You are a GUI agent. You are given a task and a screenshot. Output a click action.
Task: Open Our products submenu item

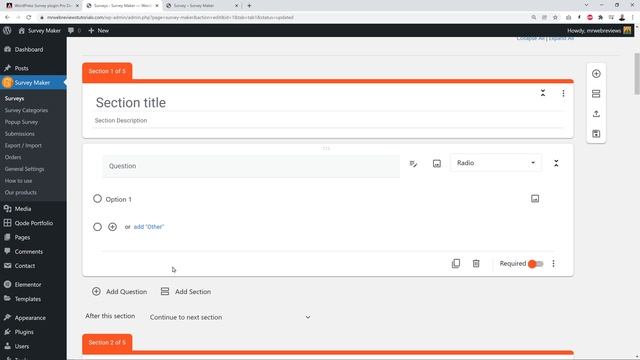click(20, 192)
